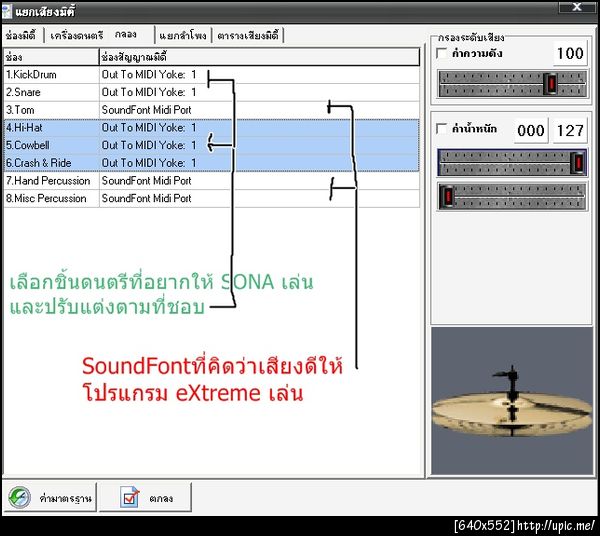Select the 2.Snare row
Image resolution: width=600 pixels, height=536 pixels.
[x=212, y=92]
